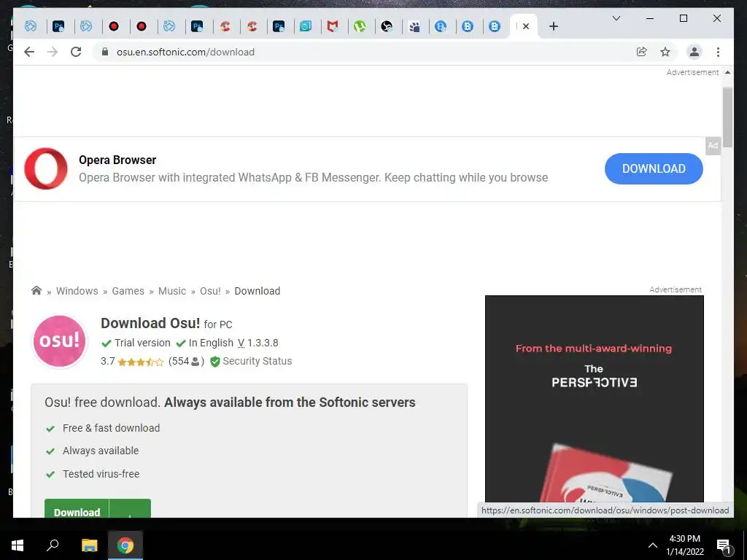
Task: Open the tab search chevron
Action: tap(616, 18)
